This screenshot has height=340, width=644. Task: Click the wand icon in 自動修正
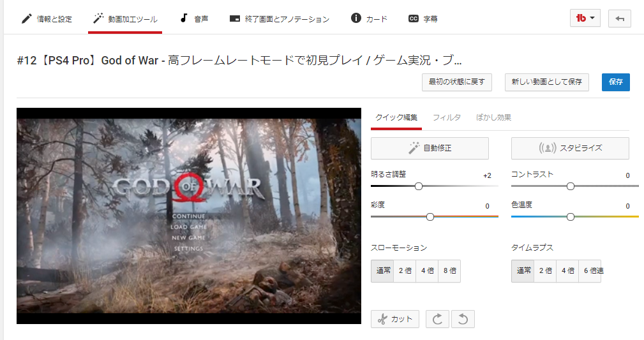pyautogui.click(x=414, y=148)
